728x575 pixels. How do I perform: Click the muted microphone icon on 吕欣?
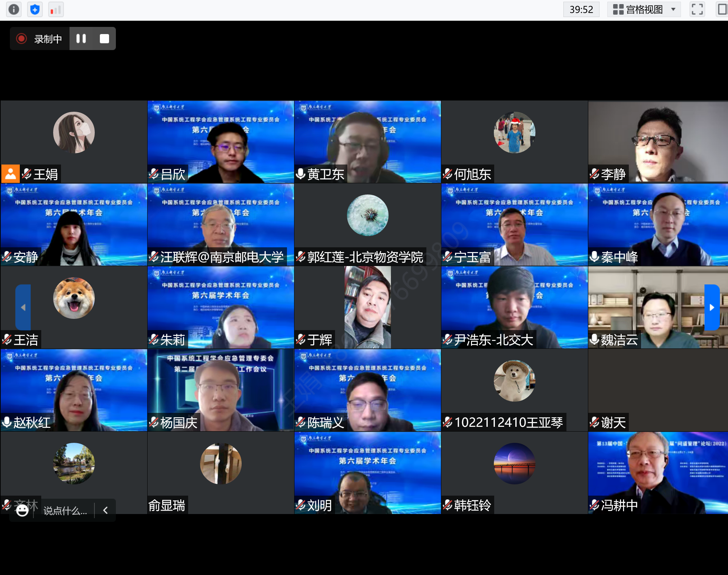[x=154, y=174]
